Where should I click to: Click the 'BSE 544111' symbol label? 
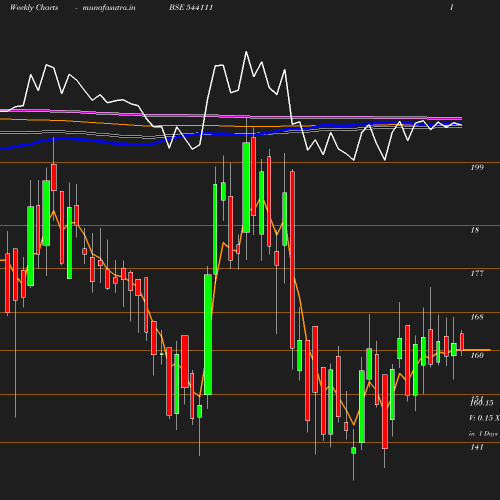[x=191, y=7]
